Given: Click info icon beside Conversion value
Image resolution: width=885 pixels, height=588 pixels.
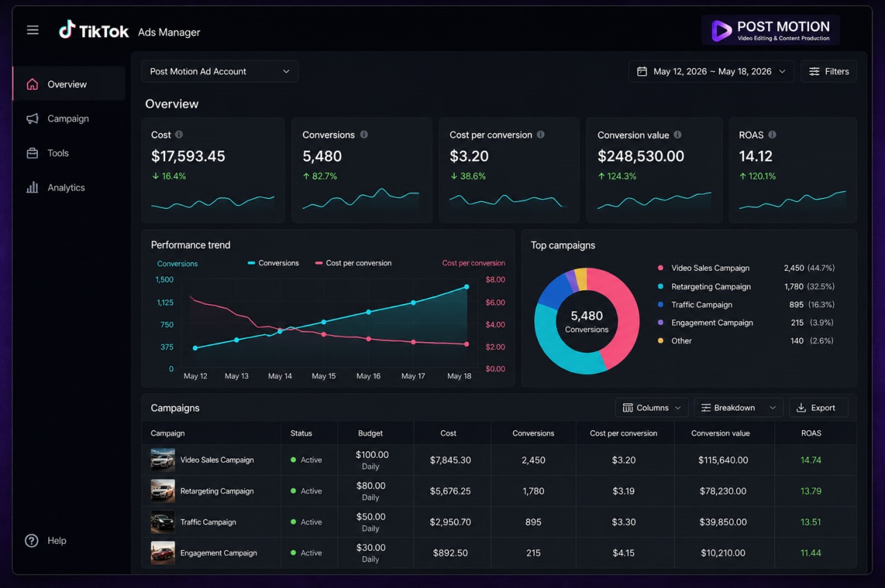Looking at the screenshot, I should pos(678,135).
